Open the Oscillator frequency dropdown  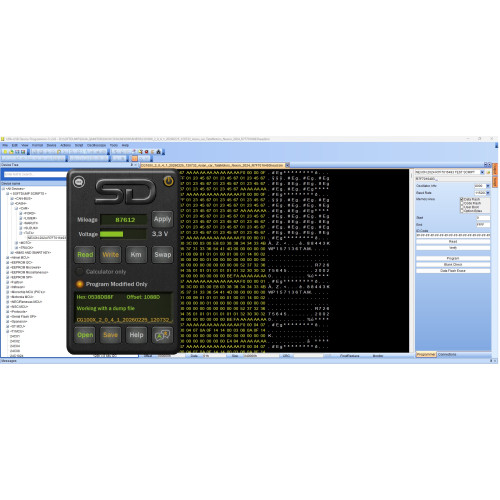[488, 186]
